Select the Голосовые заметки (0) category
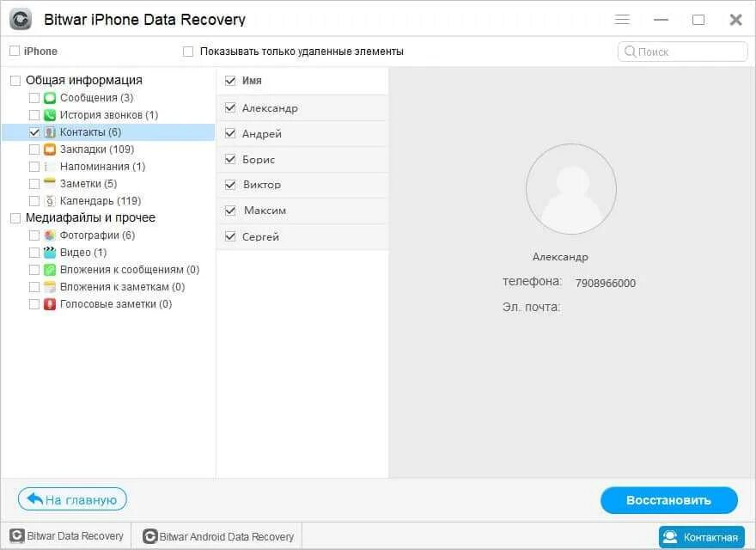 point(116,304)
